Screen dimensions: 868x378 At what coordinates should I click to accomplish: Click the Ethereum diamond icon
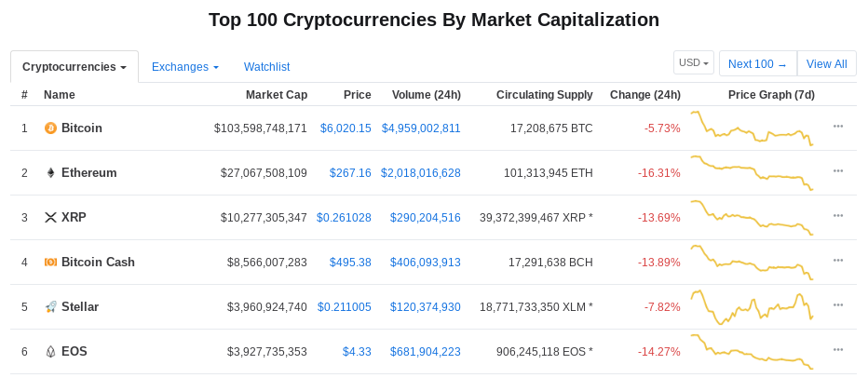50,173
